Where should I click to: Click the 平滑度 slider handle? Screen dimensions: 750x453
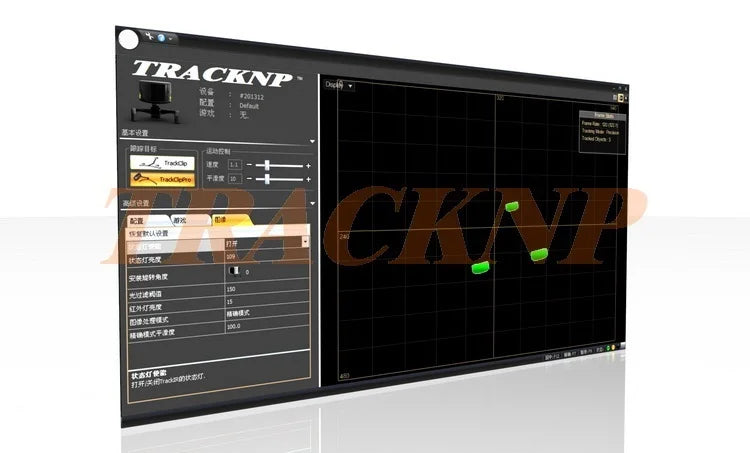click(266, 179)
